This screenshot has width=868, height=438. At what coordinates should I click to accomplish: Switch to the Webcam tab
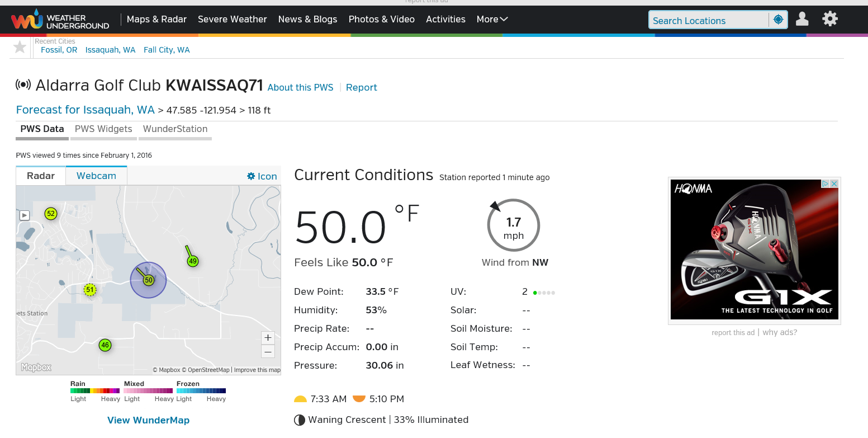tap(96, 175)
